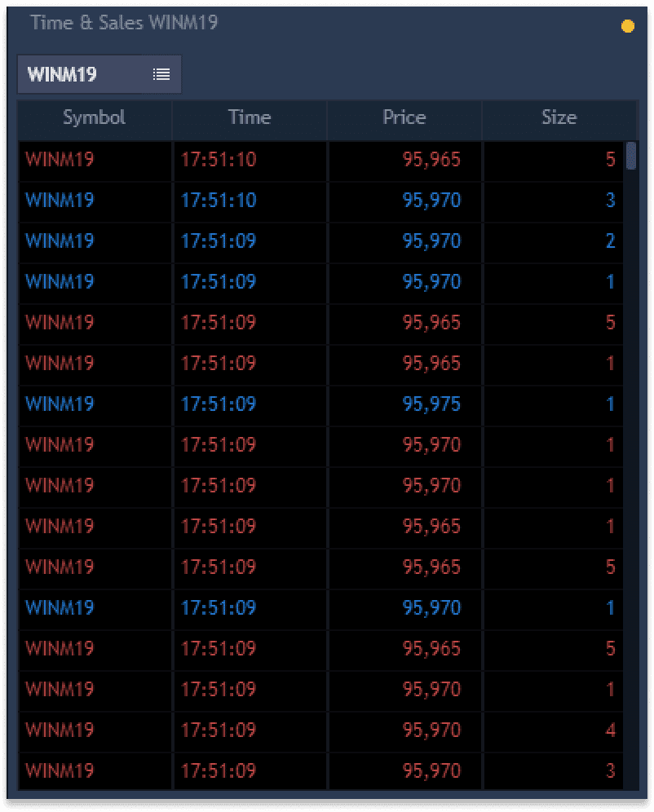Sort trades by the Symbol column

tap(94, 119)
